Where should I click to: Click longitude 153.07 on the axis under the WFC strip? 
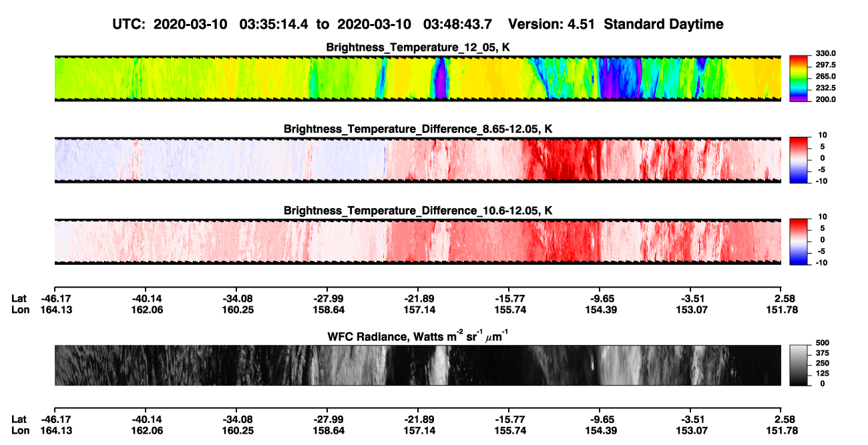pyautogui.click(x=691, y=430)
